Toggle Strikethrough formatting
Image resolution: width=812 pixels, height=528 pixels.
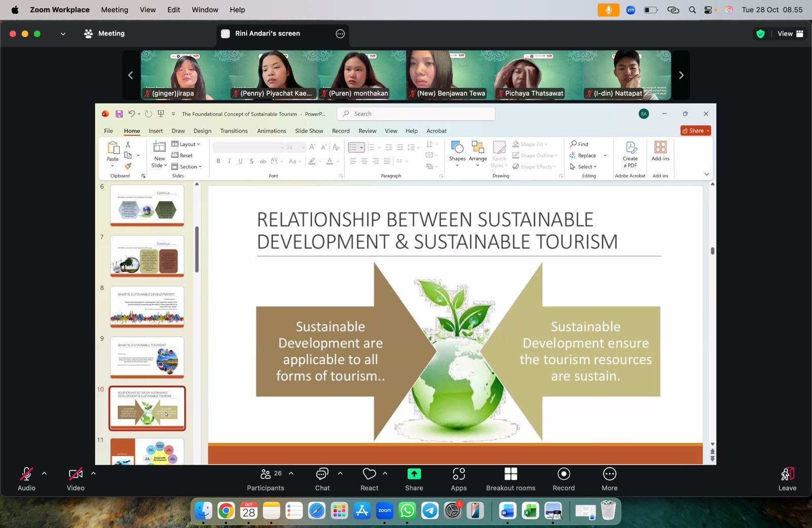[x=263, y=161]
